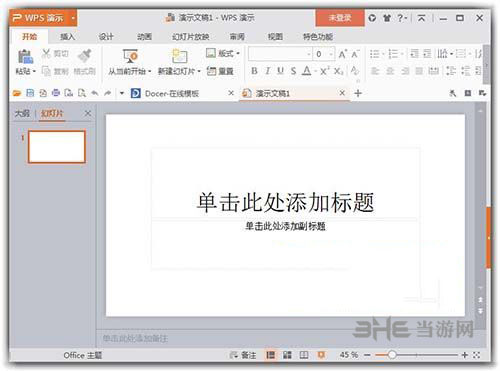Image resolution: width=500 pixels, height=371 pixels.
Task: Click zoom in plus button
Action: (465, 355)
